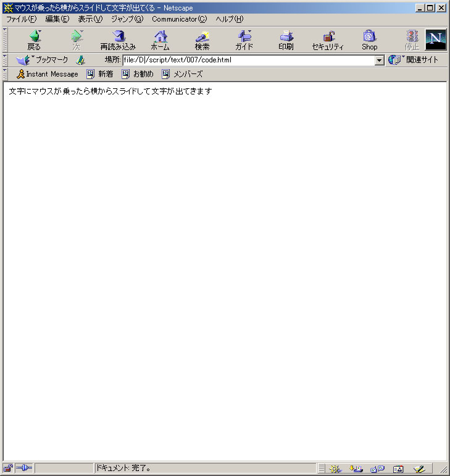Go to Home (ホーム) page
Image resolution: width=450 pixels, height=476 pixels.
coord(160,40)
